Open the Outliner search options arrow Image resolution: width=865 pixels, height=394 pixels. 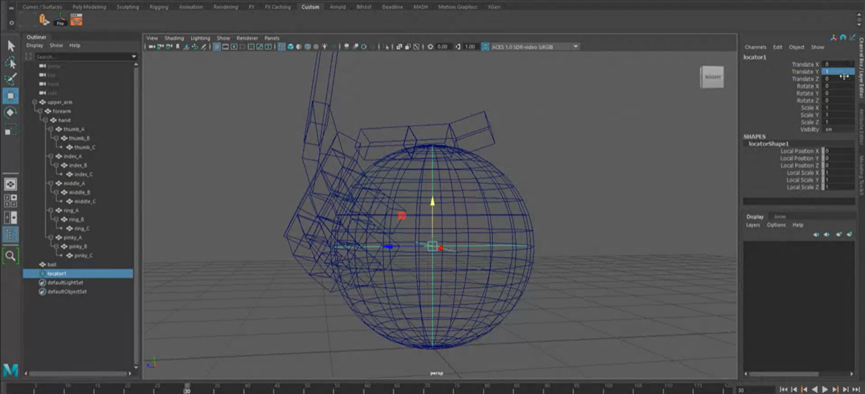(x=134, y=56)
